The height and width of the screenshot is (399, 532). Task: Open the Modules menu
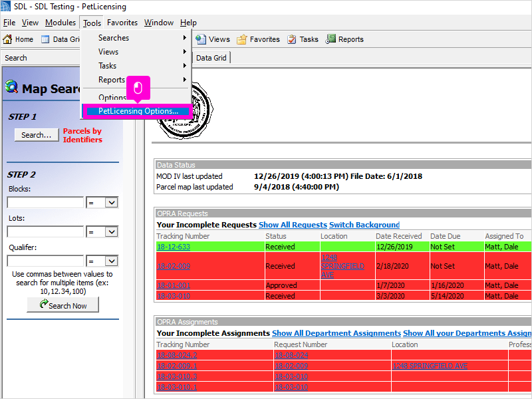click(x=61, y=23)
